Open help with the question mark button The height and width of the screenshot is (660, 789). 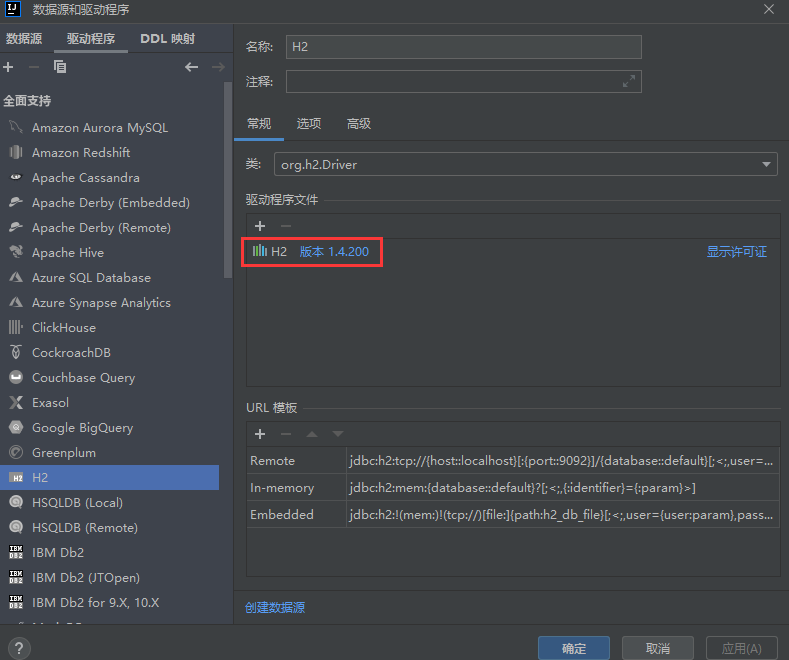19,648
